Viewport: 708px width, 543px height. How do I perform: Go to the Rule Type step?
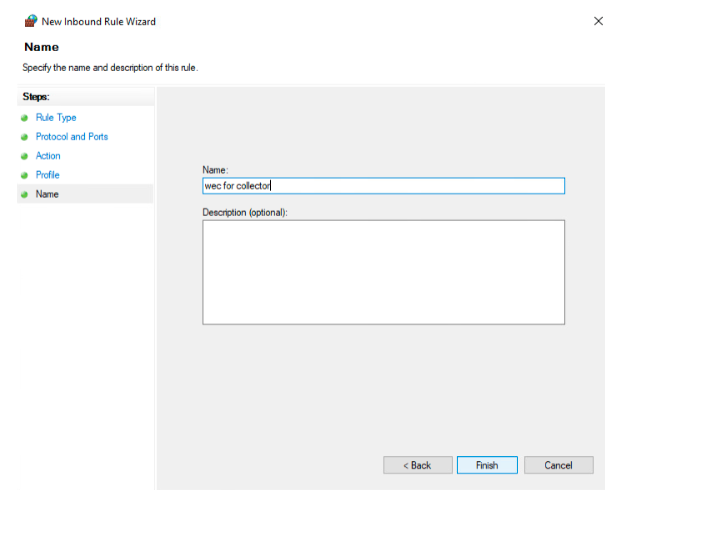point(56,117)
